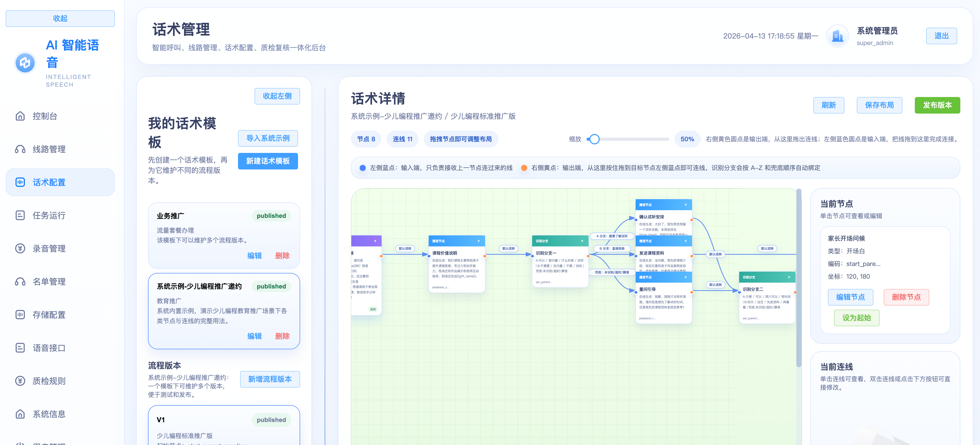This screenshot has width=980, height=445.
Task: Open the 质检规则 menu item
Action: tap(49, 381)
